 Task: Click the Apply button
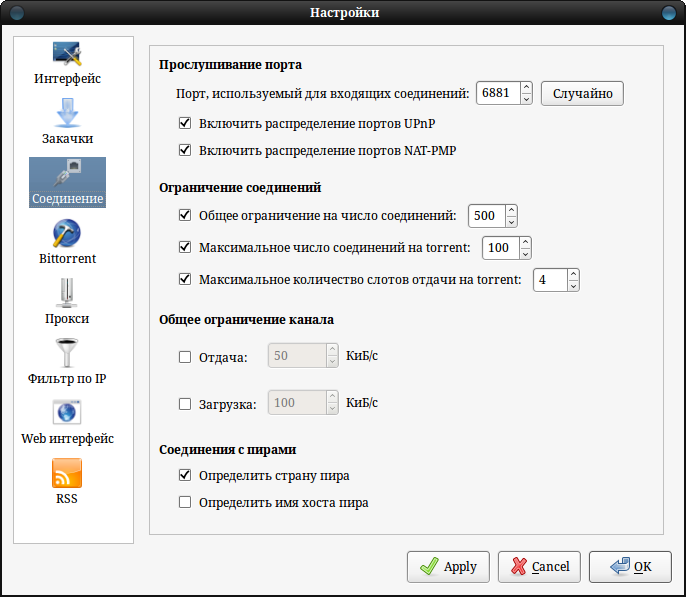click(448, 566)
